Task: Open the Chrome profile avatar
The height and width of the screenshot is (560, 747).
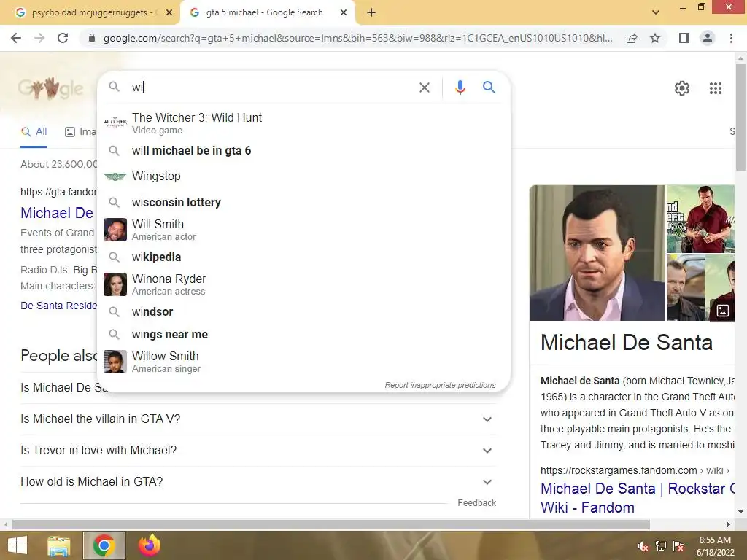Action: pyautogui.click(x=708, y=38)
